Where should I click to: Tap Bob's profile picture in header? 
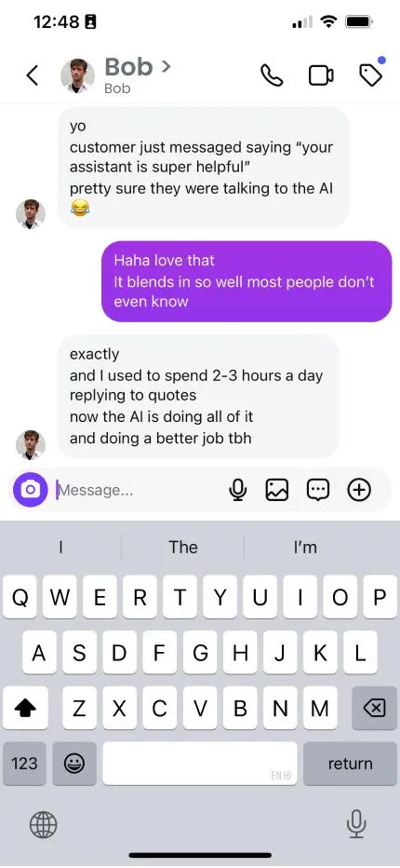click(x=77, y=75)
